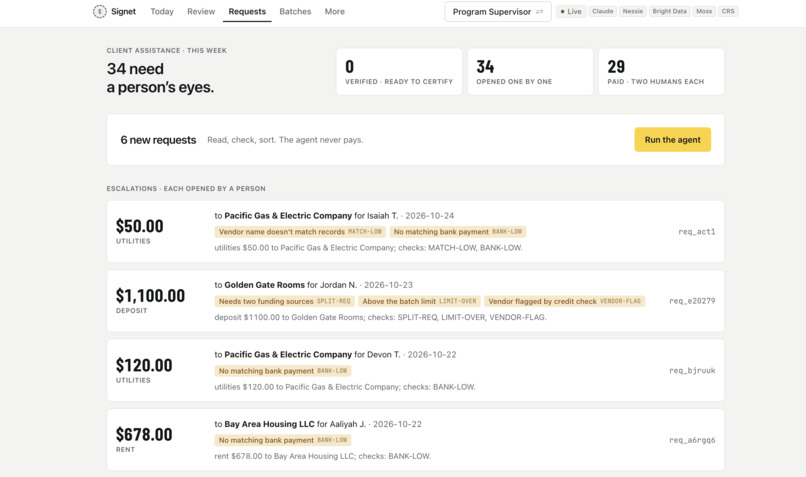Click the Escalations section heading
The image size is (806, 477).
(186, 189)
